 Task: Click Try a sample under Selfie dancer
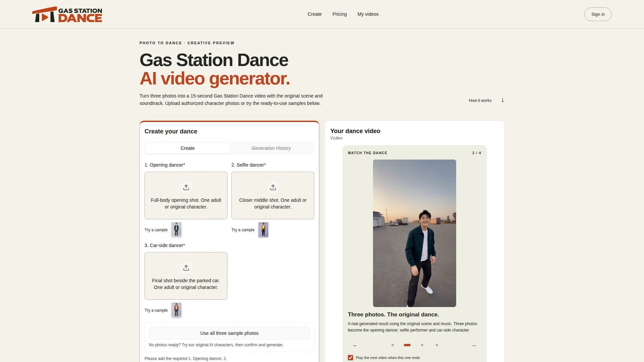pos(243,230)
